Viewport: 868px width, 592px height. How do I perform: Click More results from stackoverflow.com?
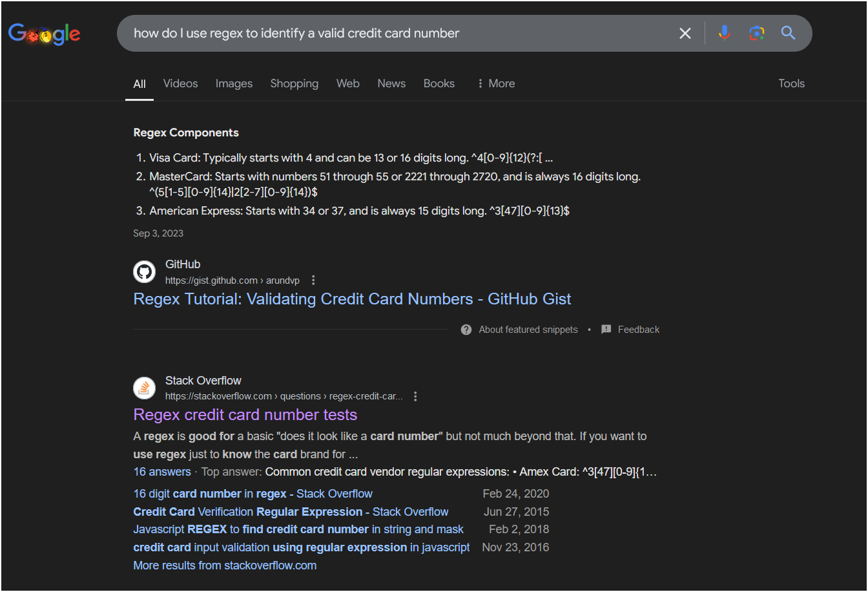[x=225, y=566]
